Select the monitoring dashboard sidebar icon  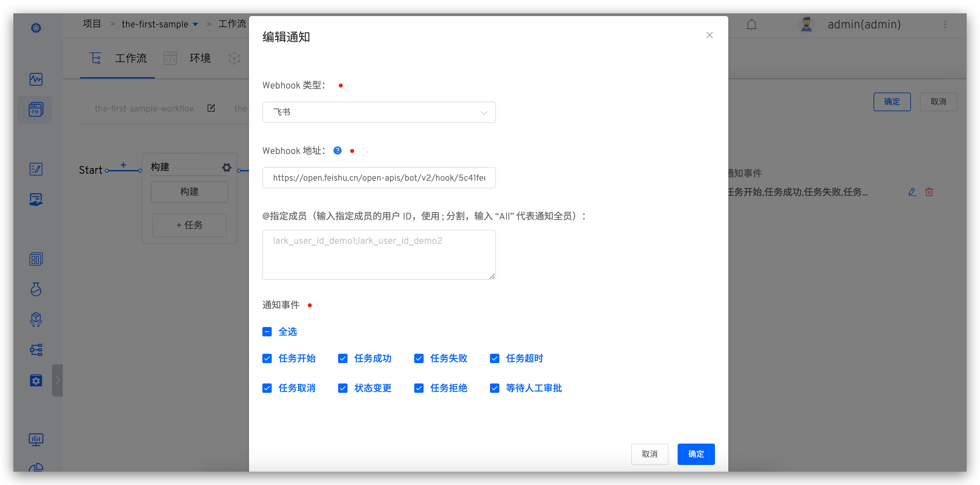pos(35,79)
